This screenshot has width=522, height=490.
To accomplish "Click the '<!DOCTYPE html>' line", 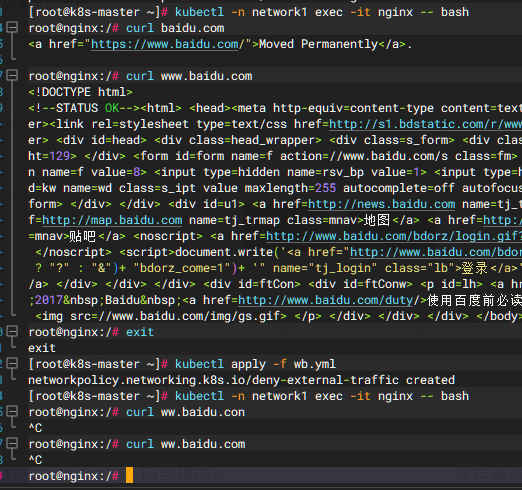I will 80,92.
